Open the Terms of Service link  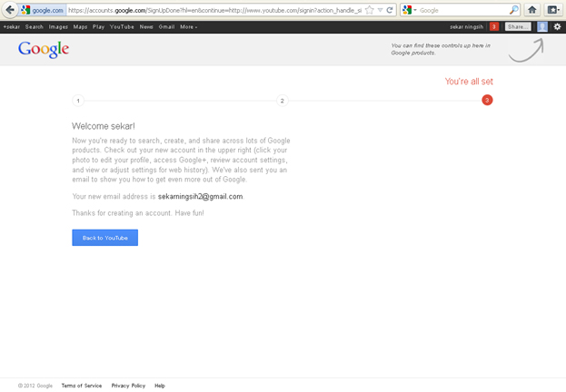pyautogui.click(x=82, y=386)
